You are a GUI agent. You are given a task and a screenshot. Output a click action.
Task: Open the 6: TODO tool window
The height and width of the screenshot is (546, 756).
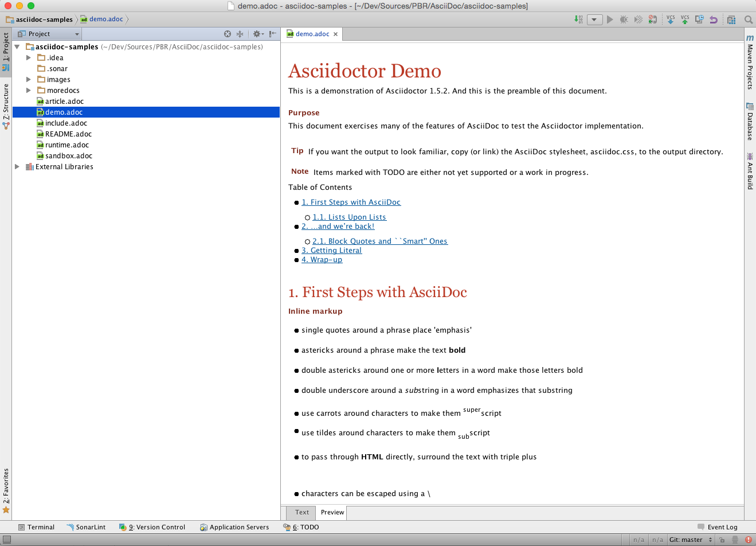[301, 527]
